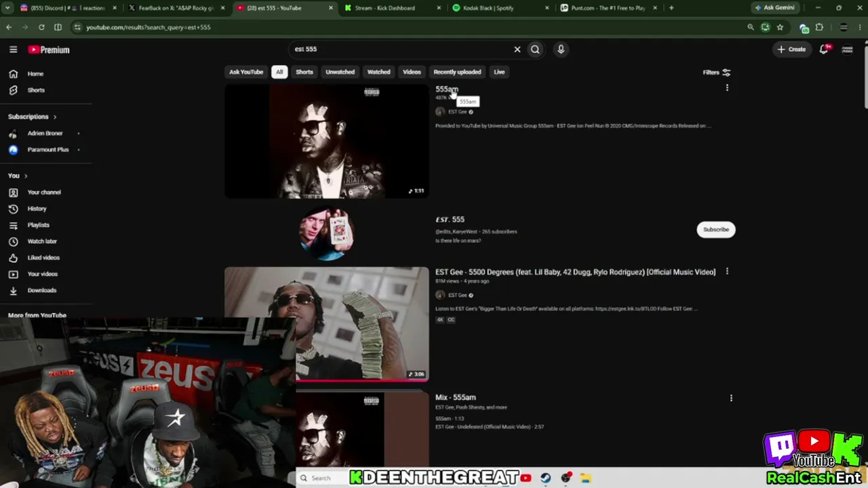Image resolution: width=868 pixels, height=488 pixels.
Task: Open the browser extensions puzzle icon
Action: [x=819, y=27]
